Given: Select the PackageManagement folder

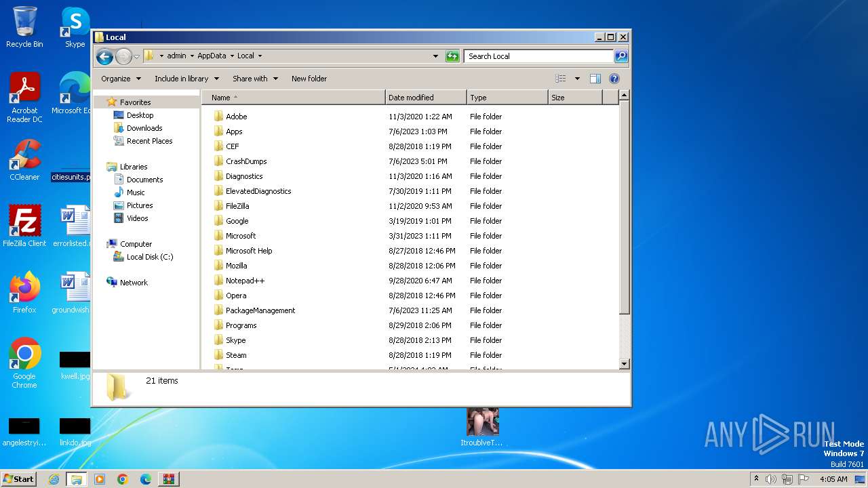Looking at the screenshot, I should (260, 310).
